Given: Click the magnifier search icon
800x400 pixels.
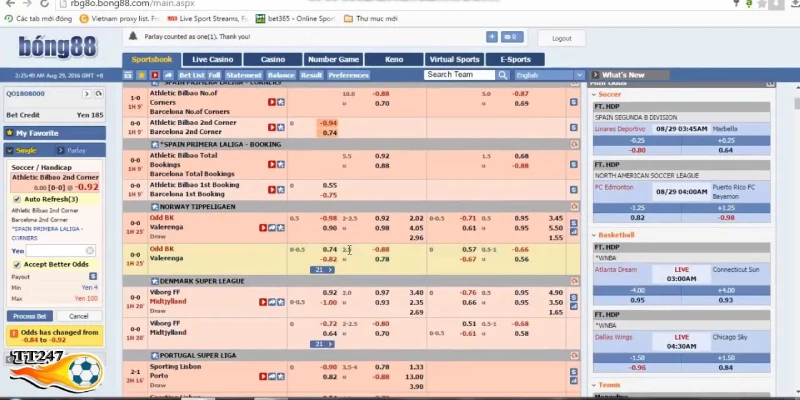Looking at the screenshot, I should pos(503,75).
